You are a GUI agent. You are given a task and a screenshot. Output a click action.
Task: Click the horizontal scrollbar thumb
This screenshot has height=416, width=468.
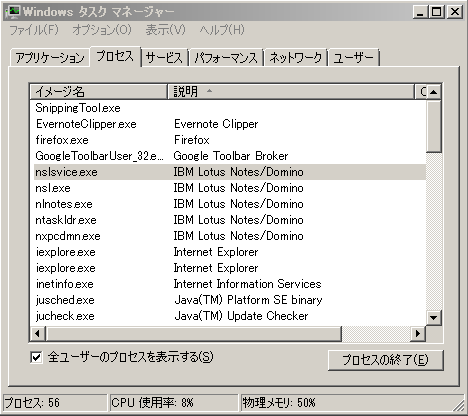[194, 333]
